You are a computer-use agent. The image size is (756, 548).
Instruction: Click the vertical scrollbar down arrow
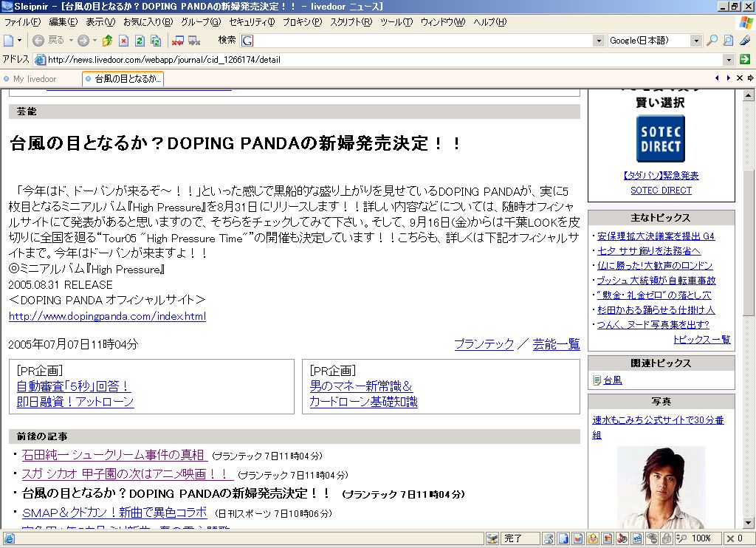coord(748,522)
